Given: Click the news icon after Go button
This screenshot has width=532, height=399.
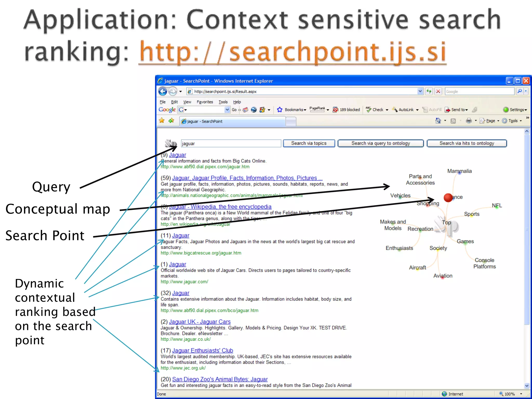Looking at the screenshot, I should pos(245,110).
